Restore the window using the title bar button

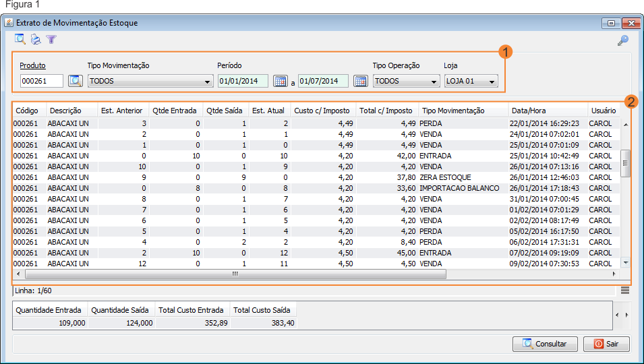click(x=611, y=24)
